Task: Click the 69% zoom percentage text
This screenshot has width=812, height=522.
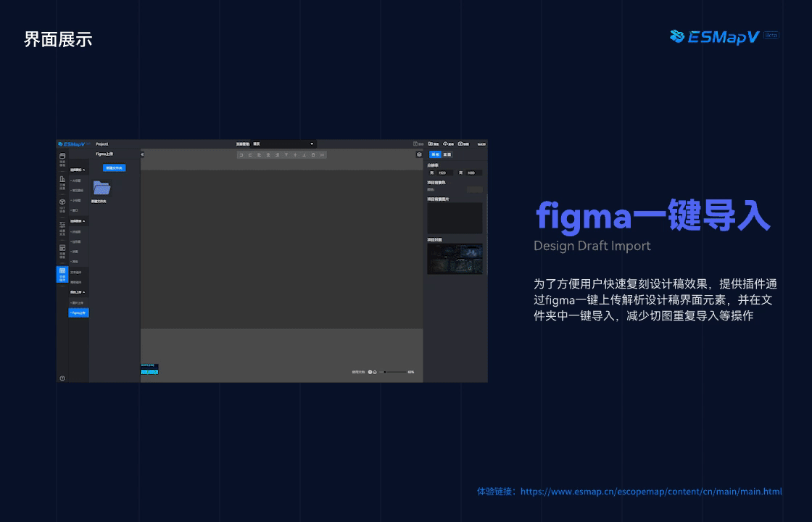Action: click(x=410, y=372)
